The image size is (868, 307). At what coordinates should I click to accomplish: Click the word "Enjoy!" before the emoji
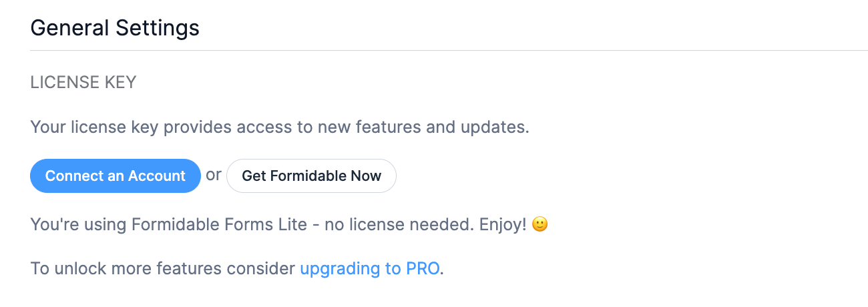503,225
